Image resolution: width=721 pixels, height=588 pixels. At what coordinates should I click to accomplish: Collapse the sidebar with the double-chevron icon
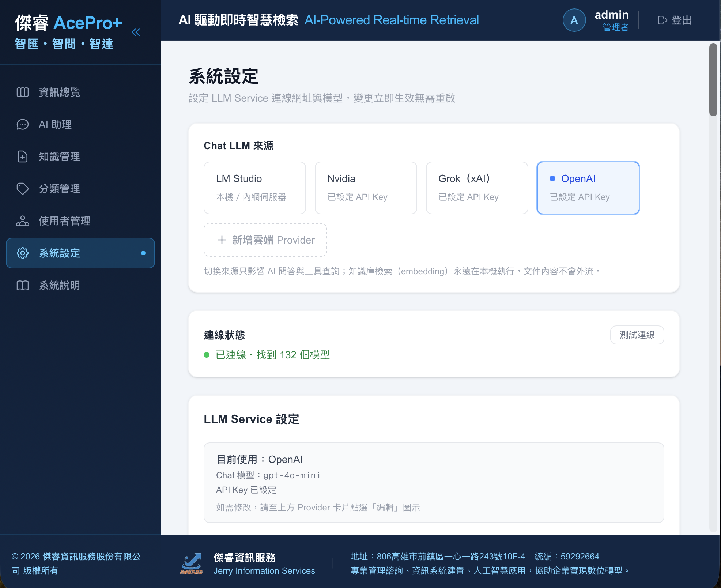pyautogui.click(x=136, y=32)
